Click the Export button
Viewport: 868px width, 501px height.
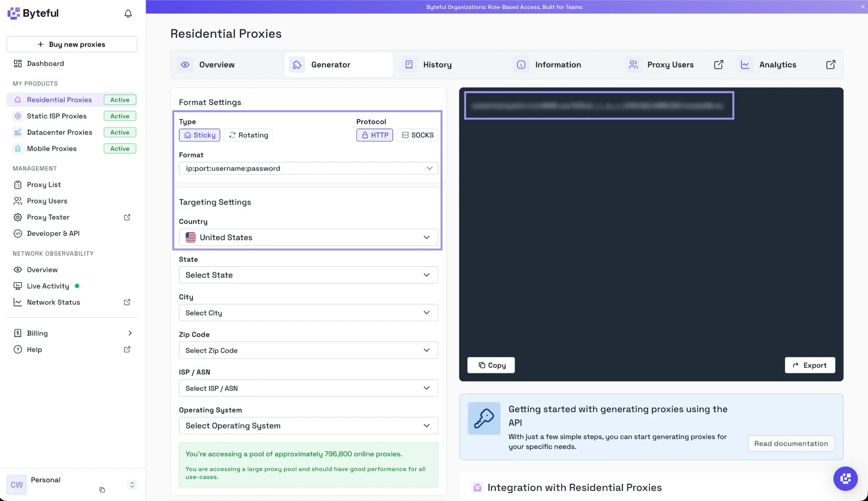click(810, 365)
